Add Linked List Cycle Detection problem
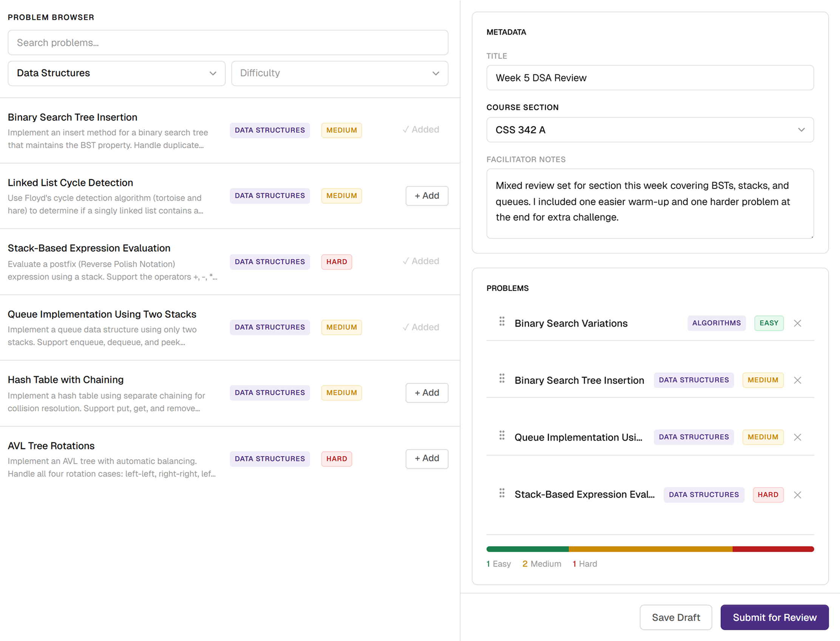This screenshot has height=641, width=840. point(427,196)
